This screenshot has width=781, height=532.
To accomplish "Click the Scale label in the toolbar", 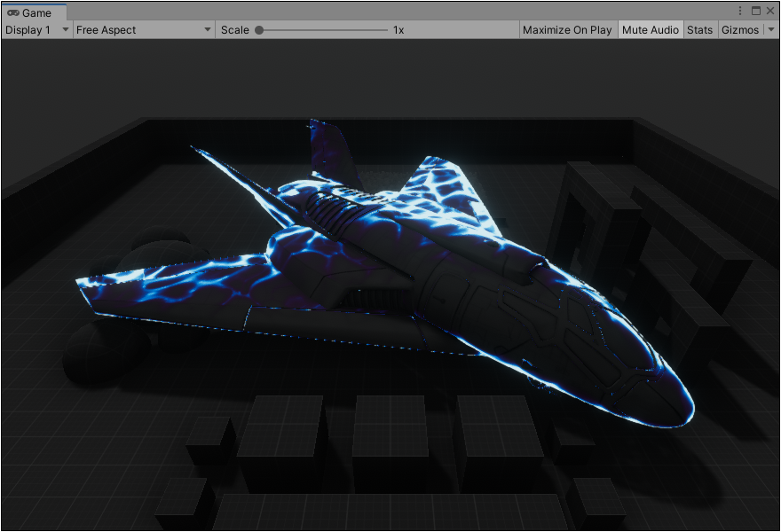I will pos(235,30).
